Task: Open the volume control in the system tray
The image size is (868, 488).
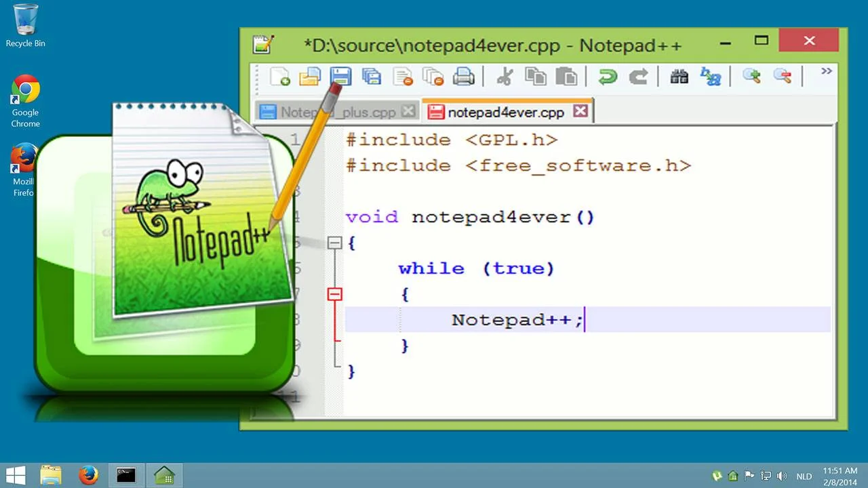Action: click(x=782, y=476)
